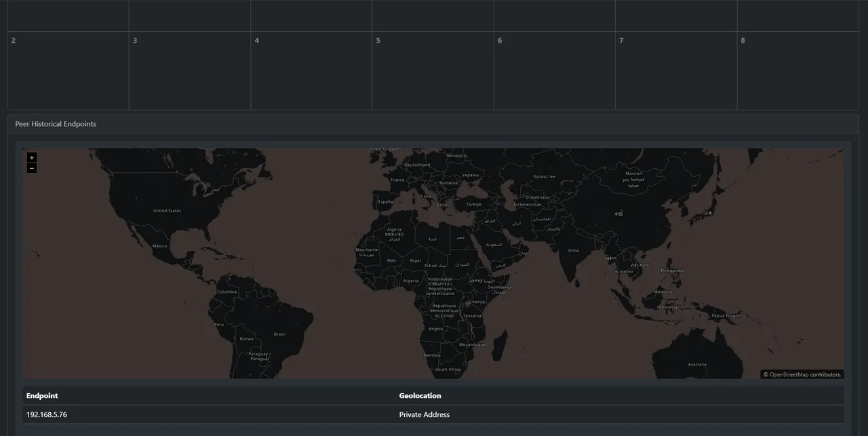Viewport: 868px width, 436px height.
Task: Click the Philippines label on map
Action: (x=671, y=271)
